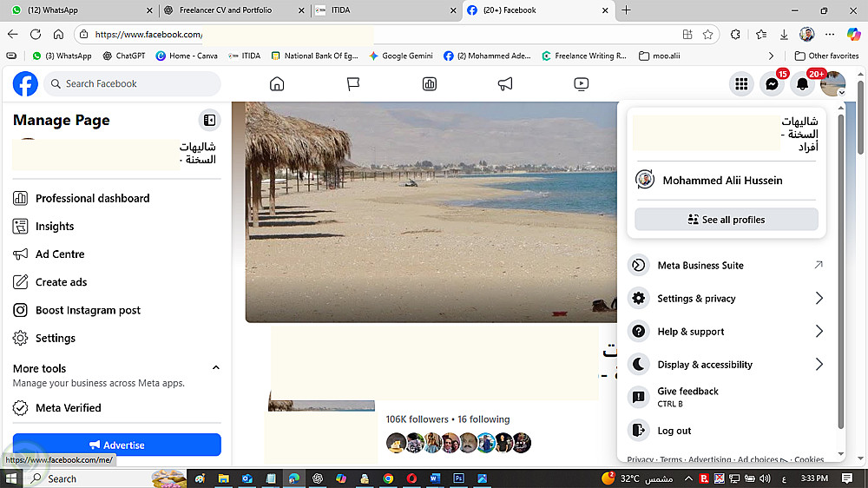Screen dimensions: 868x488
Task: Open the Pages flag icon
Action: (x=353, y=83)
